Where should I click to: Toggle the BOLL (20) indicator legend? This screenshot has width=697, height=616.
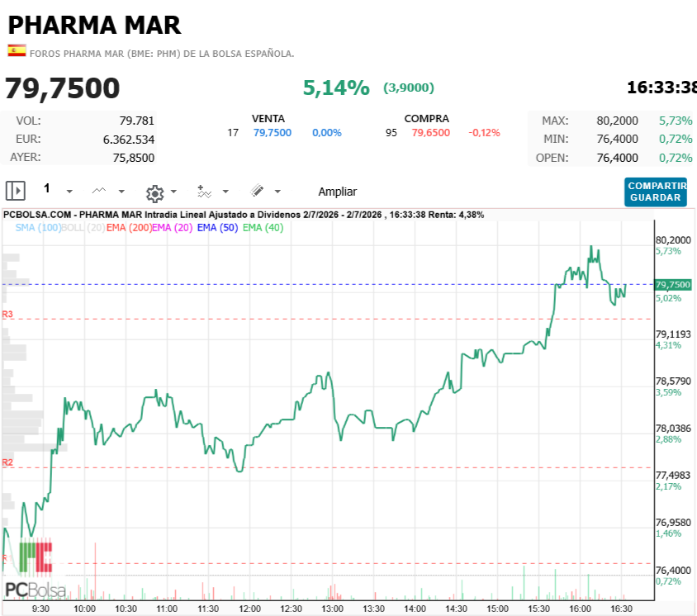tap(83, 228)
